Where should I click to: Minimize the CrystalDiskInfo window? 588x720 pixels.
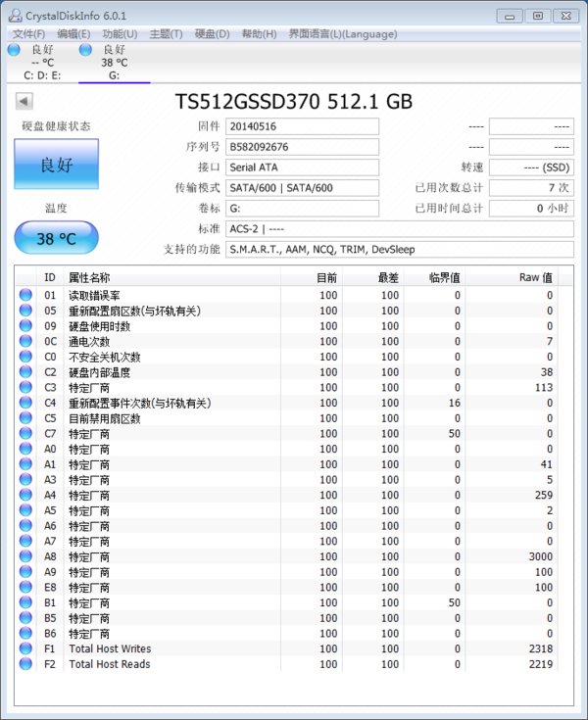tap(510, 16)
